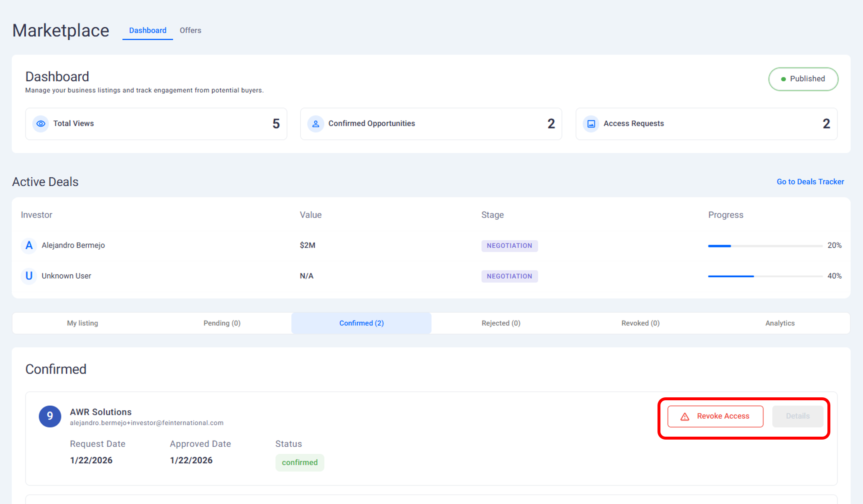Open the Pending (0) tab
Screen dimensions: 863x504
[x=222, y=323]
